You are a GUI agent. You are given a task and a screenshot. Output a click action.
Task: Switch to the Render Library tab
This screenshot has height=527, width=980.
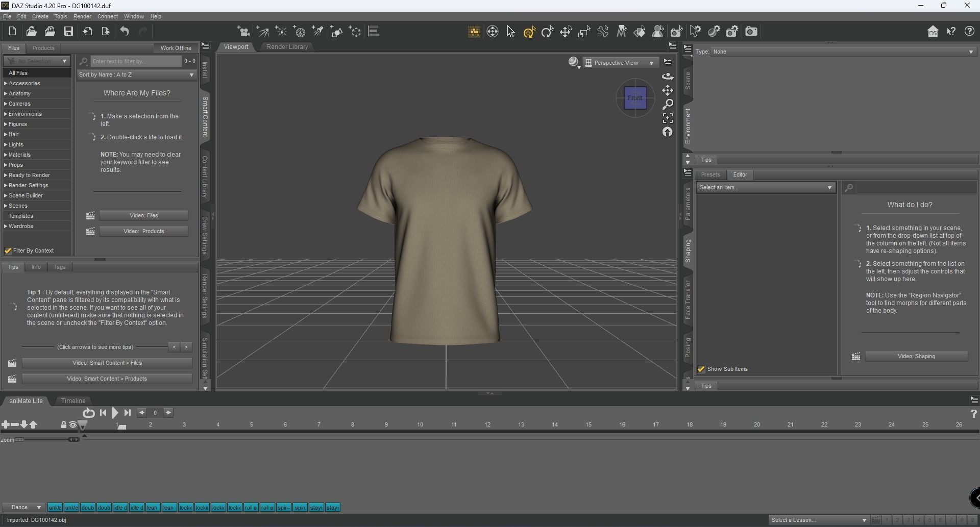(287, 47)
